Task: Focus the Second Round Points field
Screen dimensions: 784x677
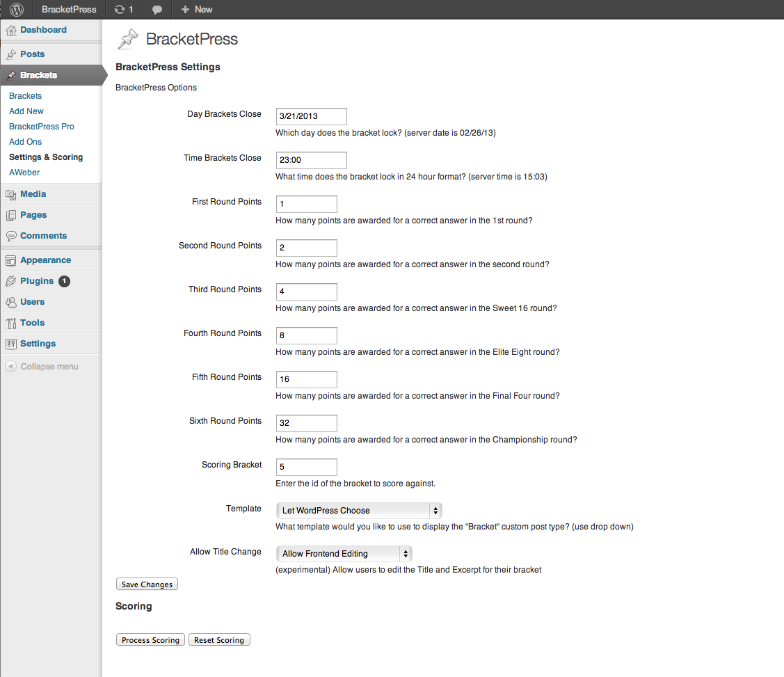Action: coord(307,248)
